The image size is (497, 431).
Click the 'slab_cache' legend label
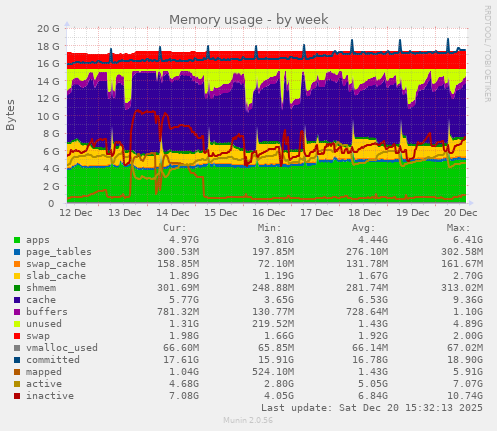point(56,276)
